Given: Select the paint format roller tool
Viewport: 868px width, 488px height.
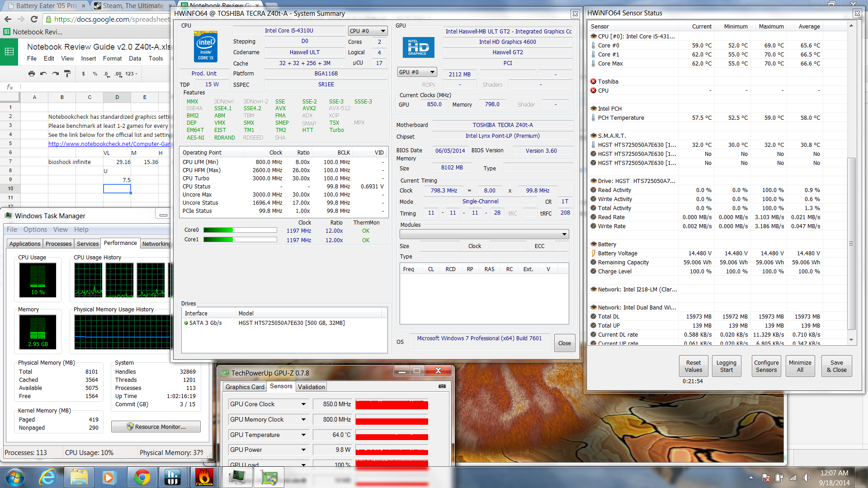Looking at the screenshot, I should (67, 74).
